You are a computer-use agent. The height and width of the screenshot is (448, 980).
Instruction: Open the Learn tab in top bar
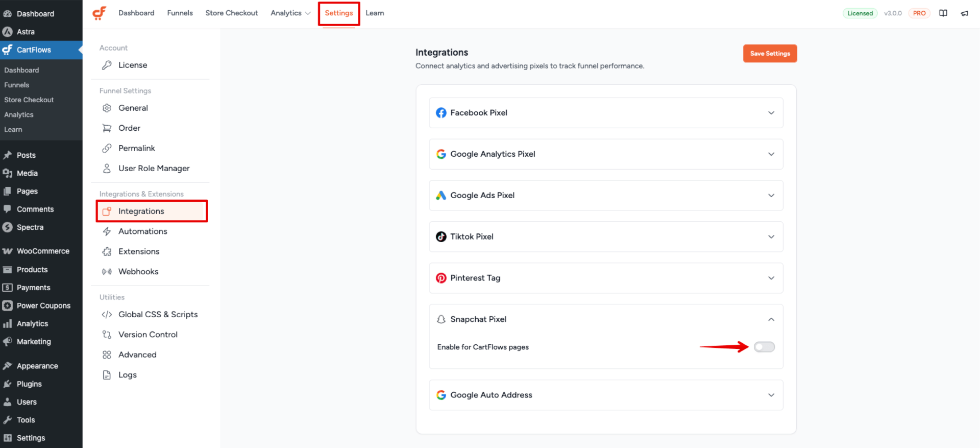coord(375,13)
